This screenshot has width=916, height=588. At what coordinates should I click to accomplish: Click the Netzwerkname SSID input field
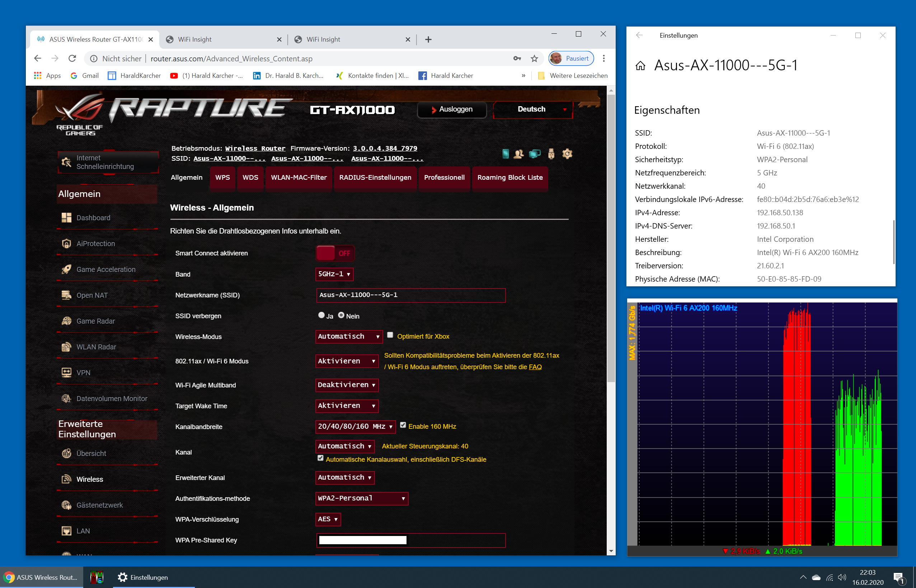click(x=410, y=295)
